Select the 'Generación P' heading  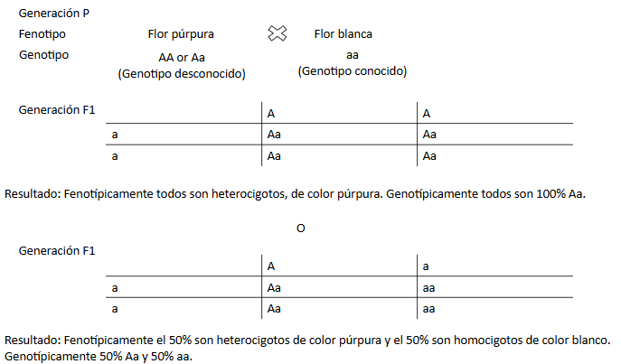[x=54, y=14]
